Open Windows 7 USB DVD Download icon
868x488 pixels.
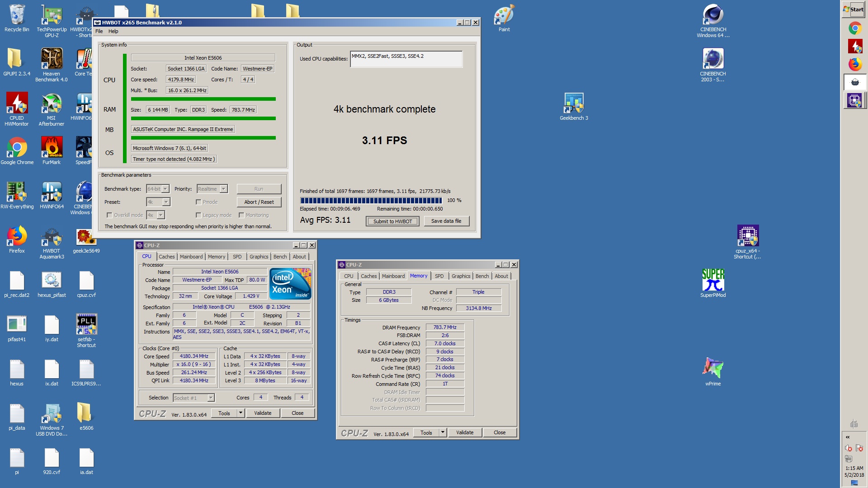coord(52,419)
